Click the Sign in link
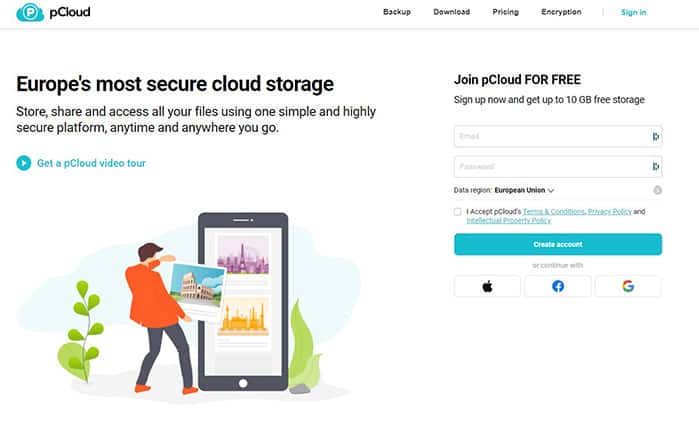 [633, 12]
